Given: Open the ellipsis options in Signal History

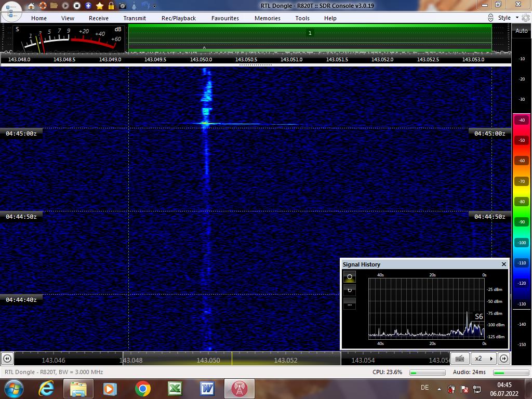Looking at the screenshot, I should (x=350, y=303).
